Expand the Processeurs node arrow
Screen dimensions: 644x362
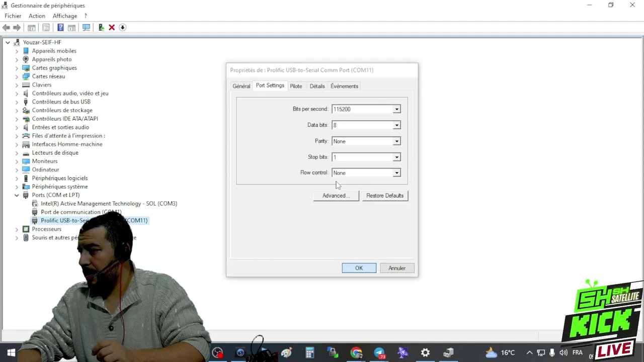pos(17,229)
